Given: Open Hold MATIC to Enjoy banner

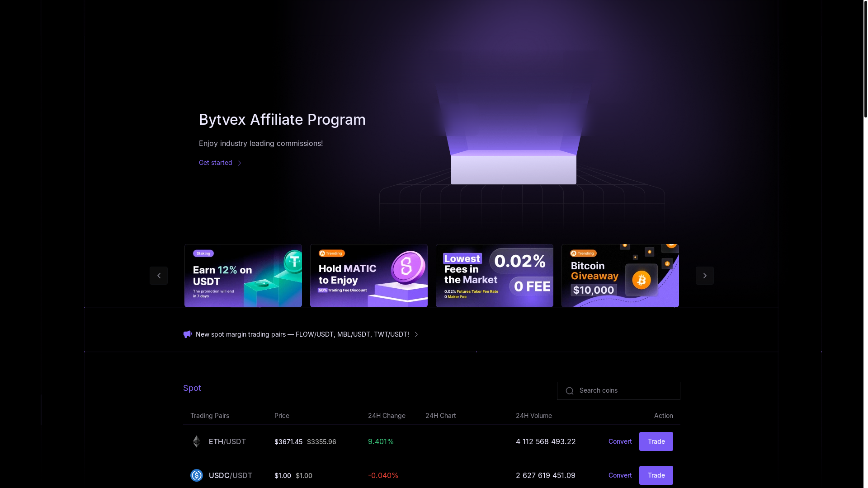Looking at the screenshot, I should click(x=369, y=276).
